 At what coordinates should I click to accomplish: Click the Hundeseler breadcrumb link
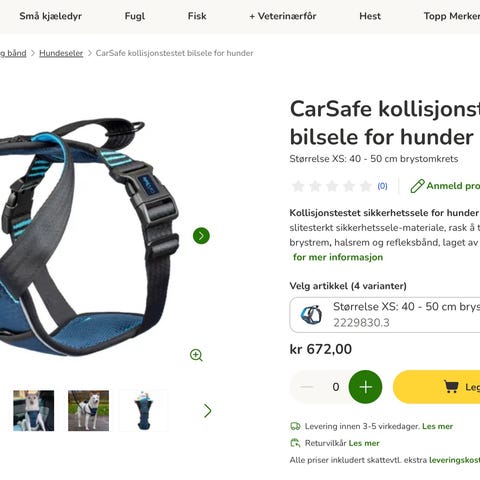coord(61,53)
